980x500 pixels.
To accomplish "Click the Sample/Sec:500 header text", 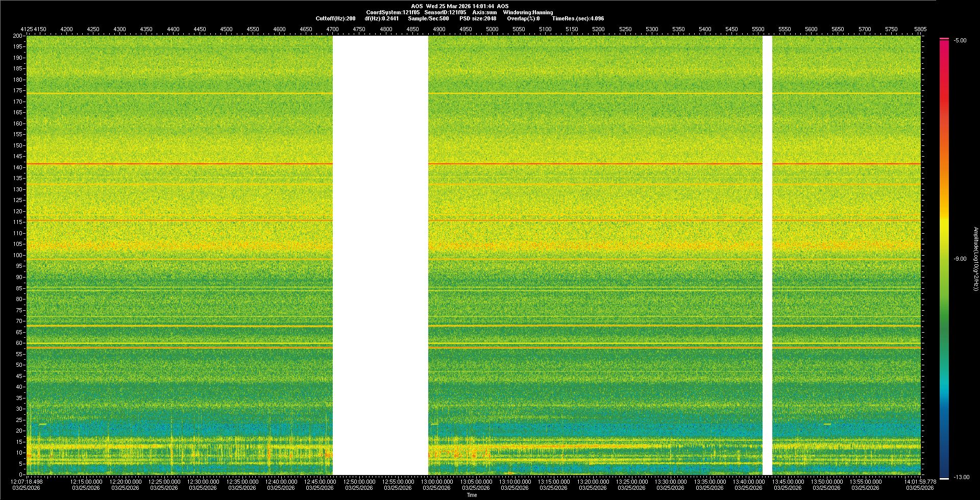I will (x=428, y=18).
